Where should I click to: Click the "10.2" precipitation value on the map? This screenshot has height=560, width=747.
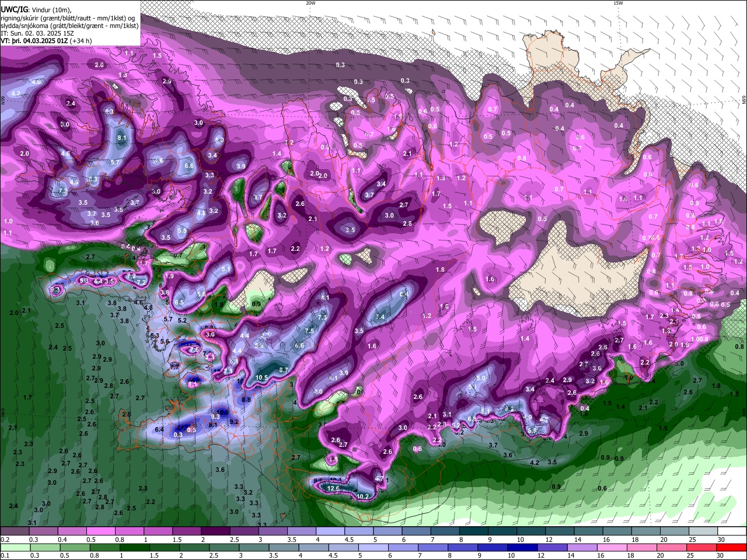point(362,496)
